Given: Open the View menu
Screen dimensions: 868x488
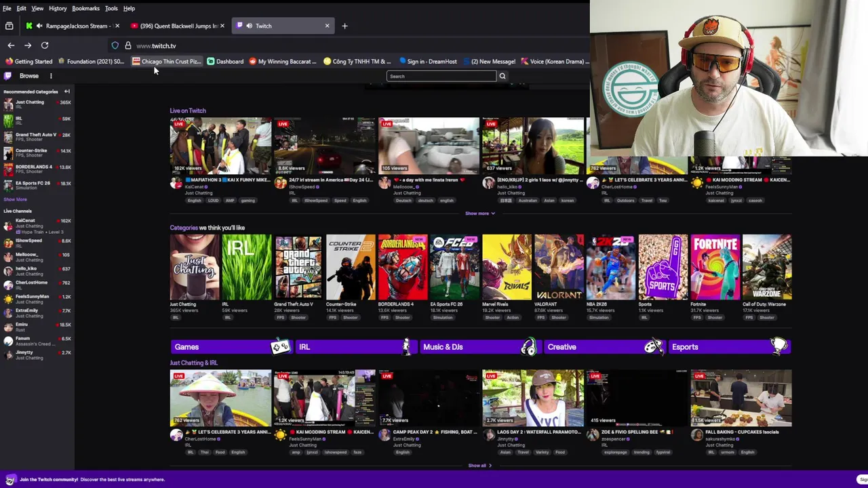Looking at the screenshot, I should [x=37, y=8].
